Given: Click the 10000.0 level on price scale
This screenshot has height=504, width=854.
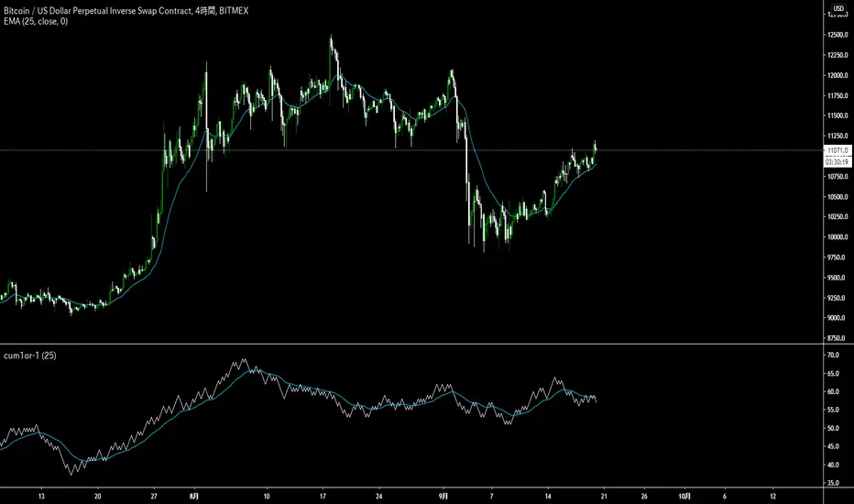Looking at the screenshot, I should (x=838, y=237).
